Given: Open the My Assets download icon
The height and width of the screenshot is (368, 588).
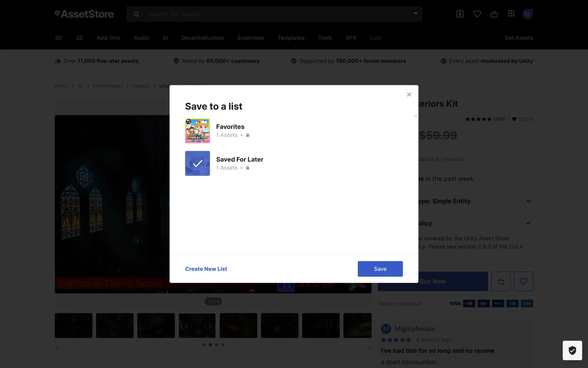Looking at the screenshot, I should pos(460,14).
